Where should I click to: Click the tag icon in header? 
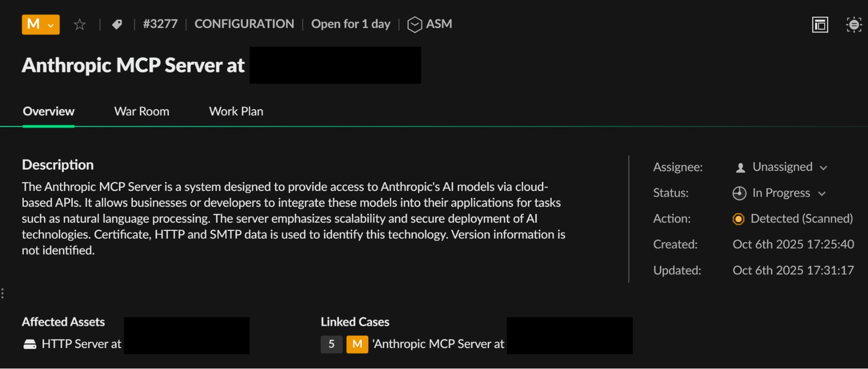[117, 24]
